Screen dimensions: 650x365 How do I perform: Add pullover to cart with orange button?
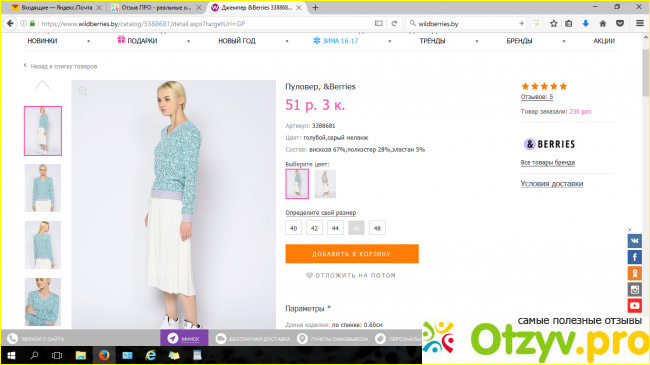click(x=352, y=254)
